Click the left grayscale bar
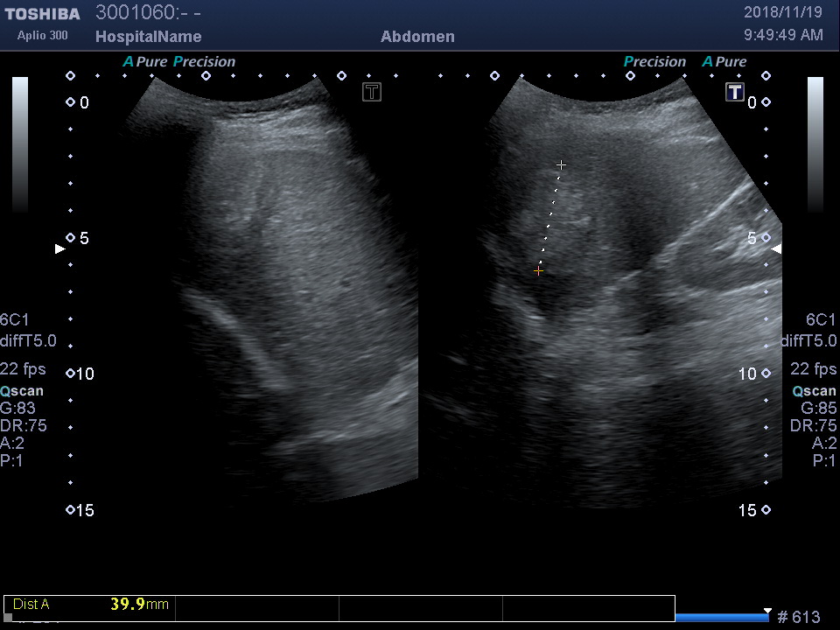This screenshot has width=840, height=630. tap(20, 144)
